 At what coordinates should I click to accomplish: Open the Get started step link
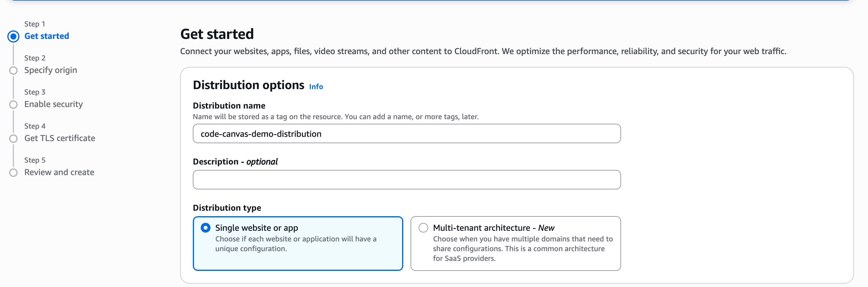47,36
